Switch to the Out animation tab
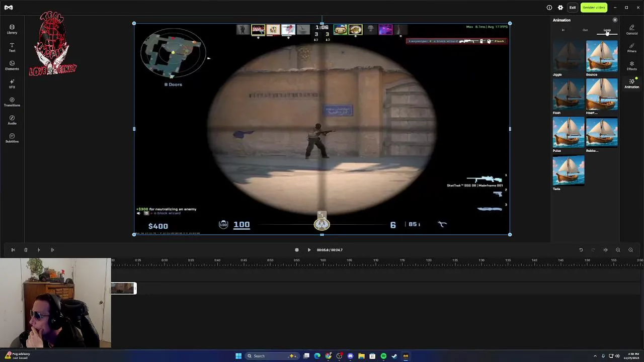The height and width of the screenshot is (362, 644). [585, 30]
